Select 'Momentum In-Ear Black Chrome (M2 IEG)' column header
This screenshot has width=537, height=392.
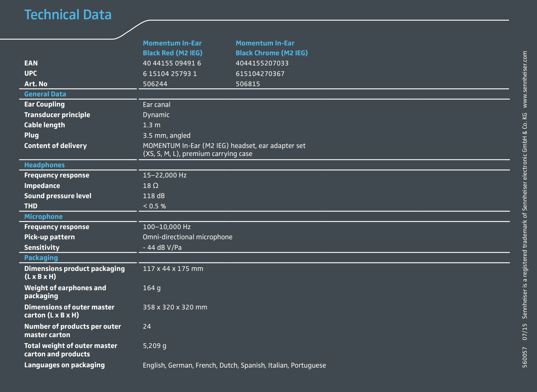coord(272,48)
